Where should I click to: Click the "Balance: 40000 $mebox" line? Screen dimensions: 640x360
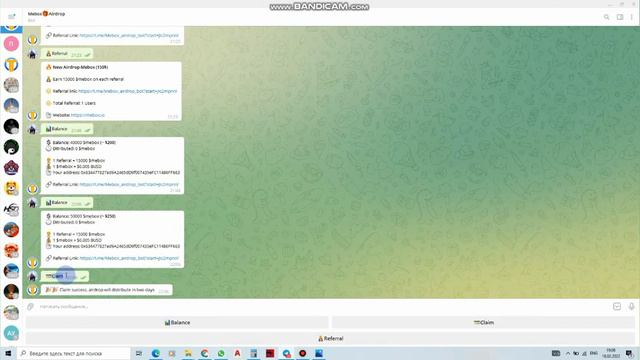pyautogui.click(x=84, y=142)
